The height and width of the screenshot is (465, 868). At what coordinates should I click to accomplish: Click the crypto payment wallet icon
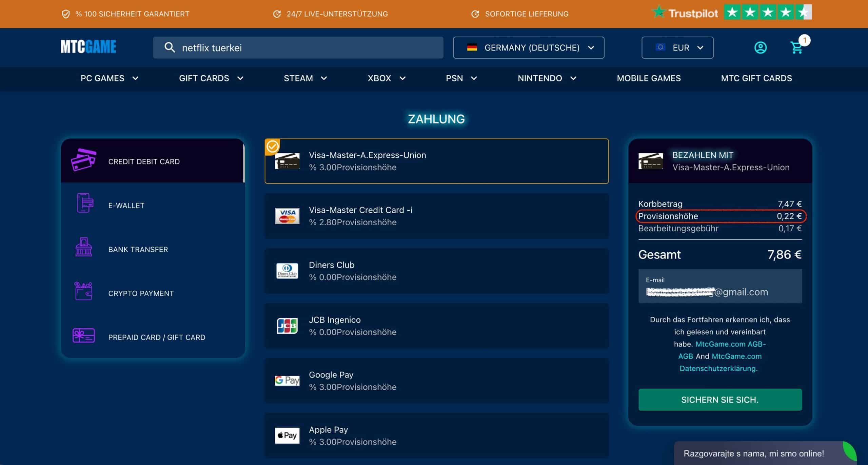pos(83,291)
